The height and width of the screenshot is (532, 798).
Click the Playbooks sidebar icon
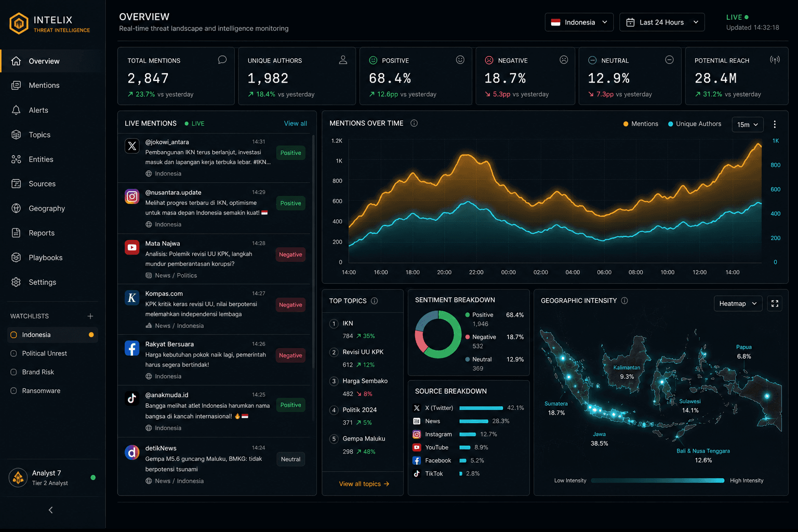pos(16,257)
